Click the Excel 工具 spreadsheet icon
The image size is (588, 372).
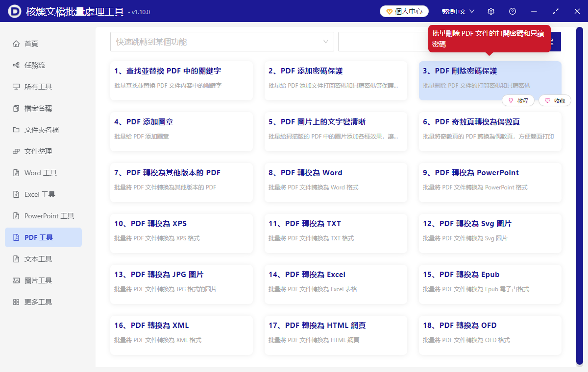[x=16, y=194]
